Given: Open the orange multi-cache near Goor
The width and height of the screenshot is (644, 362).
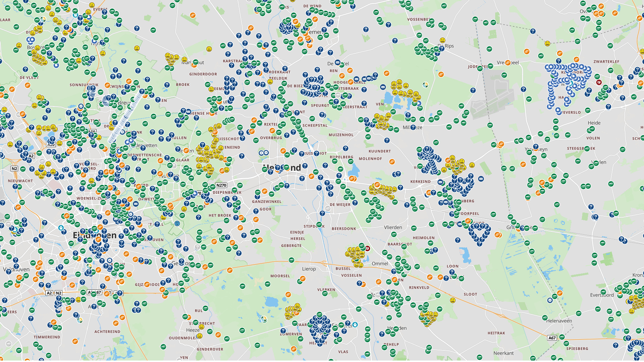Looking at the screenshot, I should tap(256, 219).
